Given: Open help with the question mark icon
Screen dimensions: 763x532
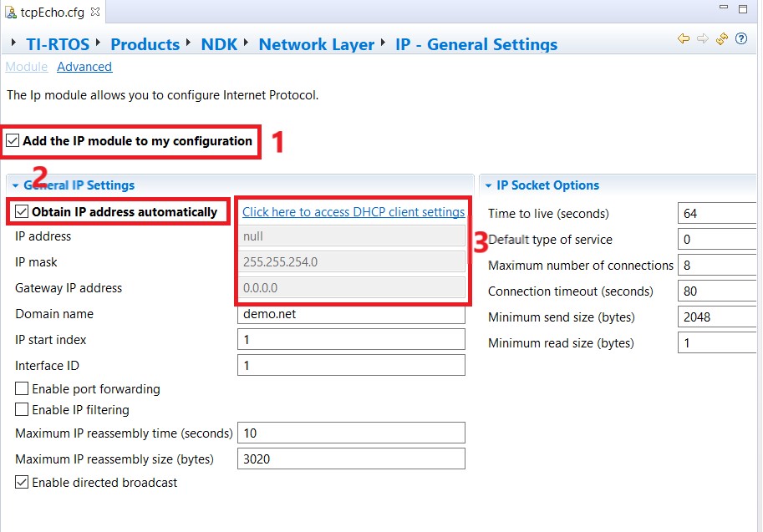Looking at the screenshot, I should coord(740,39).
